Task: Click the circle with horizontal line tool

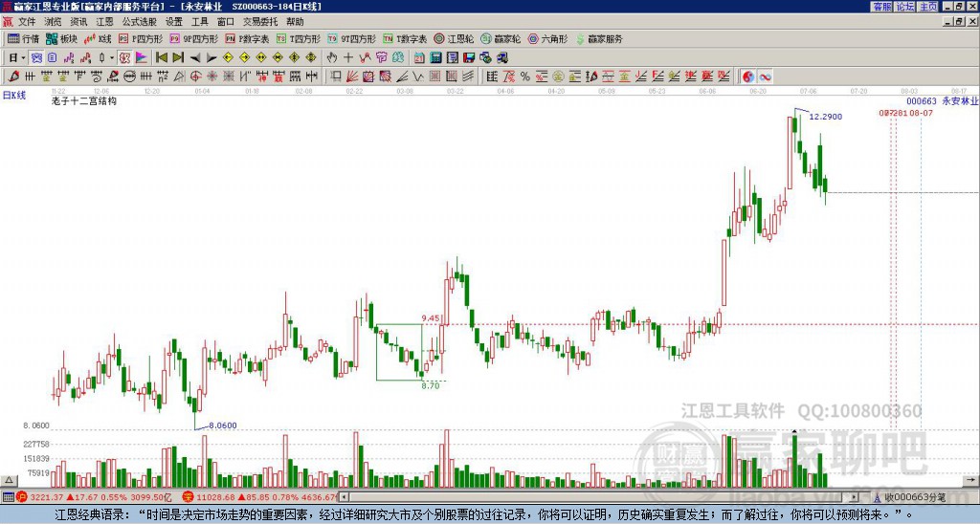Action: 129,76
